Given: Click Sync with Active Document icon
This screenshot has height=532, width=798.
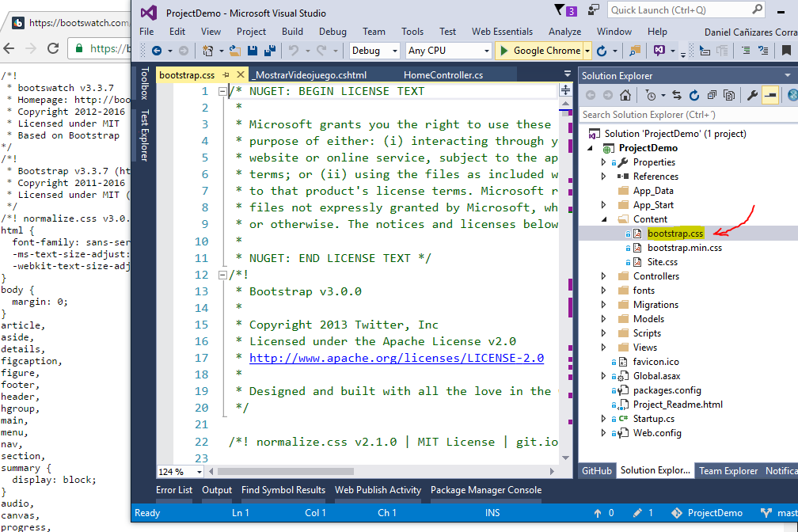Looking at the screenshot, I should tap(676, 95).
